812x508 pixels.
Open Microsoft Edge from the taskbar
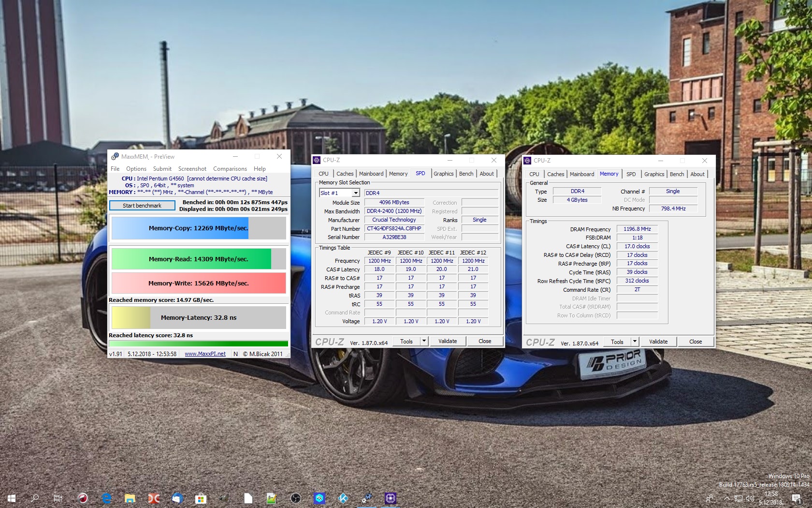click(x=107, y=498)
